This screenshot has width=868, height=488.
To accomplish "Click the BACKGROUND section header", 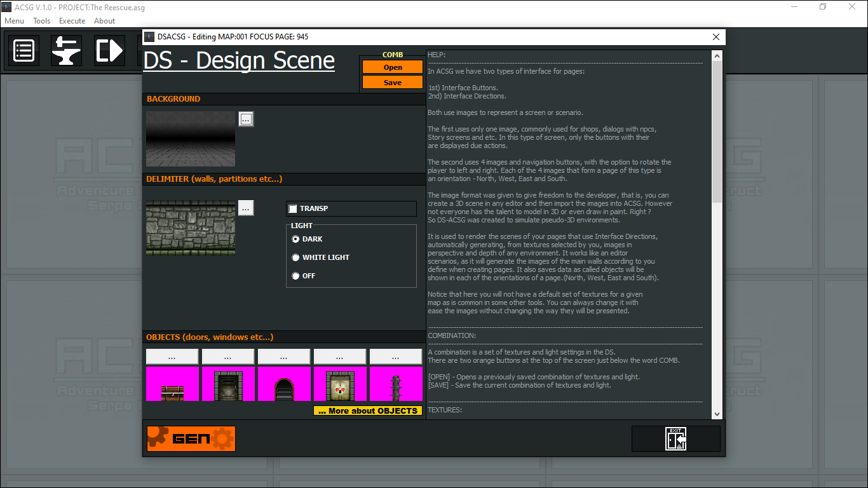I will point(173,99).
